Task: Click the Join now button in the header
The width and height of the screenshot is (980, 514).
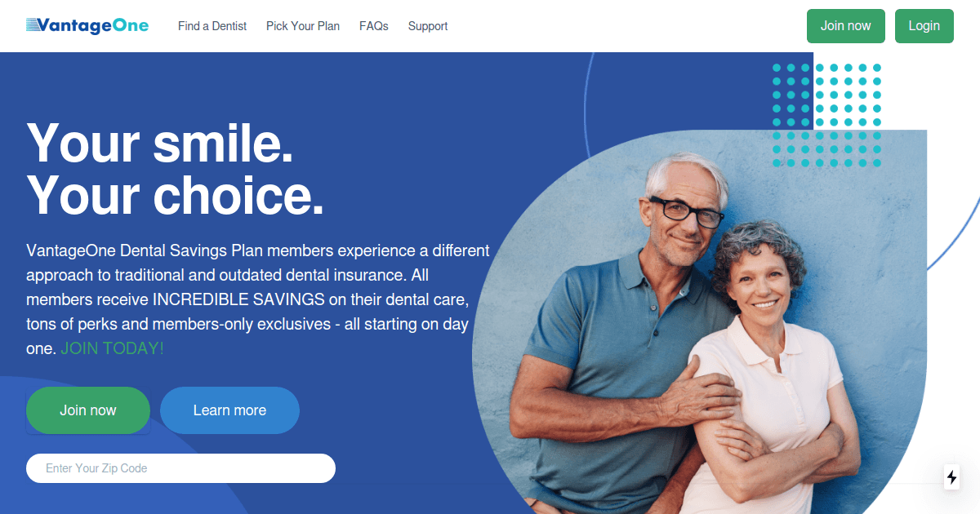Action: click(846, 26)
